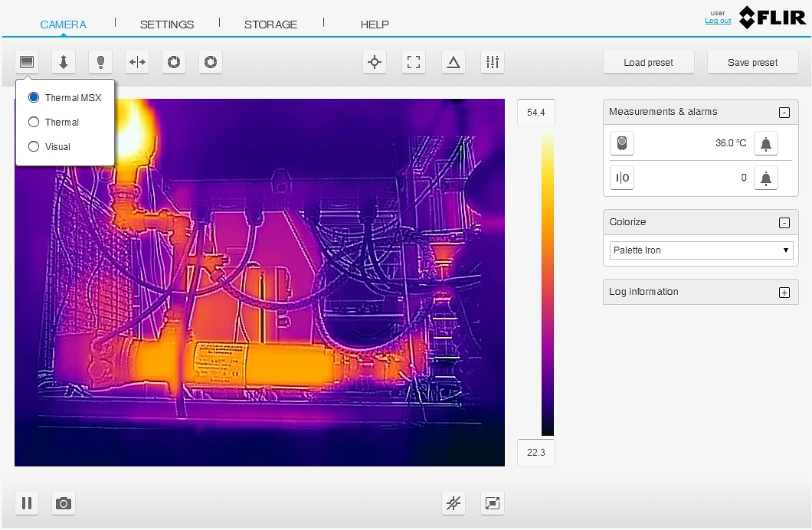The height and width of the screenshot is (530, 812).
Task: Expand the Log information panel
Action: [784, 293]
